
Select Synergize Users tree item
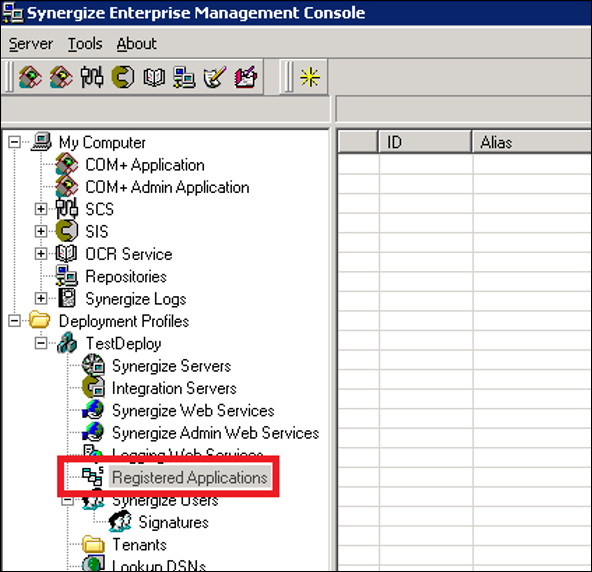pos(165,501)
